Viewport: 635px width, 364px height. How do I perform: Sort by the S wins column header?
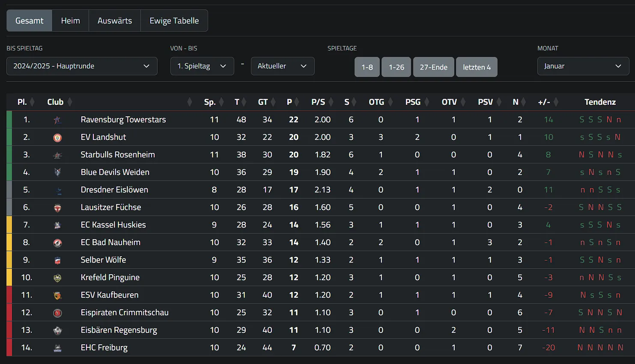coord(347,102)
